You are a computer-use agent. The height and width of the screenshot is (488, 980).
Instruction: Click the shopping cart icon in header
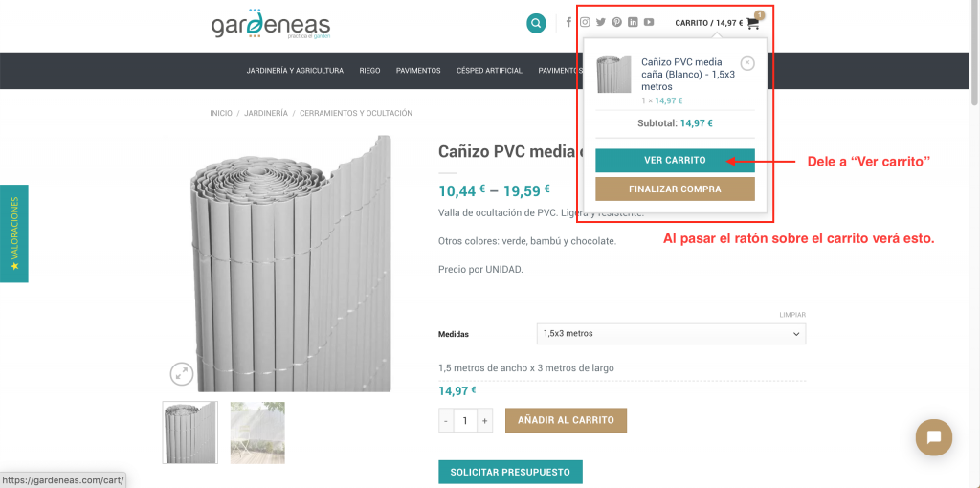point(752,23)
